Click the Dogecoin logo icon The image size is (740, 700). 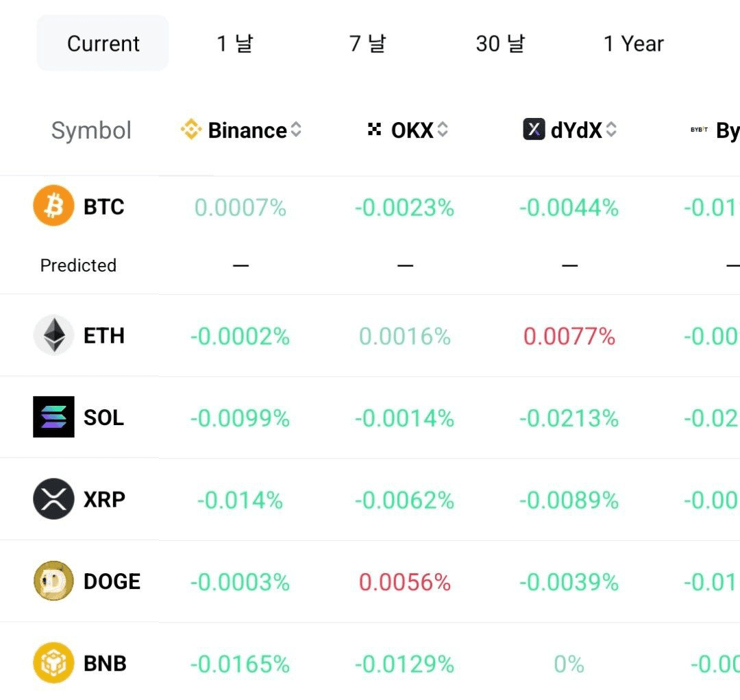coord(53,581)
